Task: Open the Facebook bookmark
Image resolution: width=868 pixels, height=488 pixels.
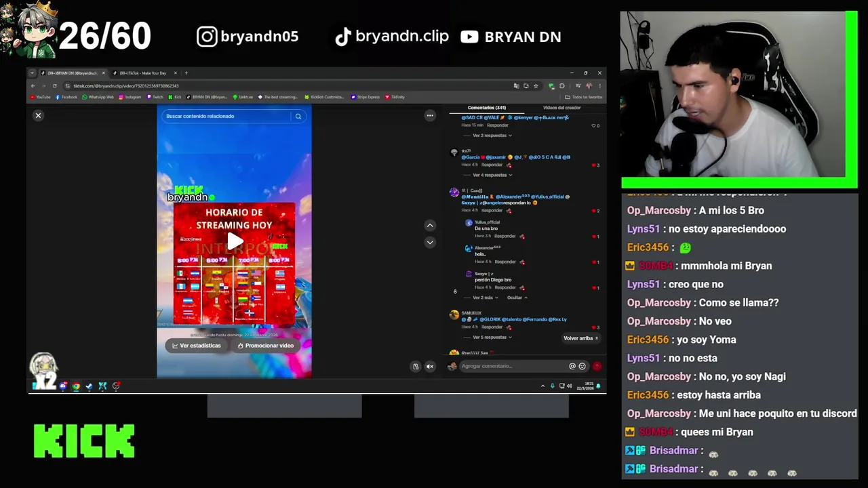Action: (66, 97)
